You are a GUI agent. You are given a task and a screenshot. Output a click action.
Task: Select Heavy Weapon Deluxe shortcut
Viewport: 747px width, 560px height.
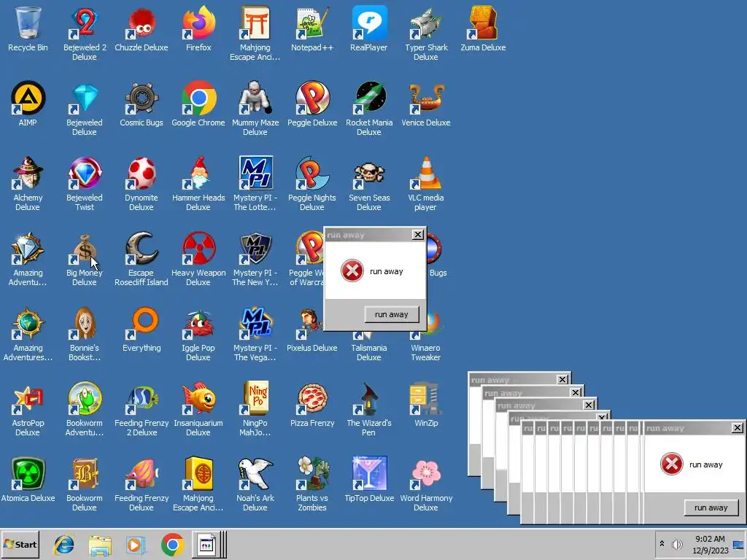coord(198,249)
